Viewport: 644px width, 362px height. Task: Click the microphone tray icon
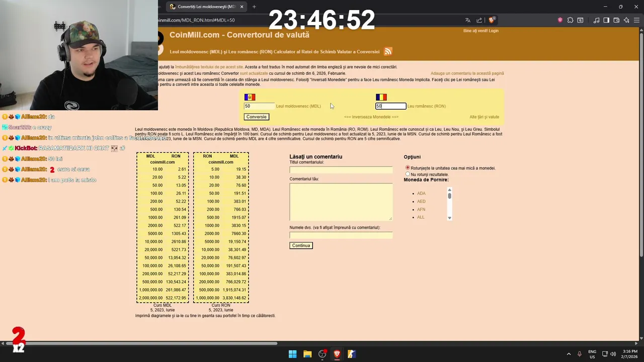580,354
